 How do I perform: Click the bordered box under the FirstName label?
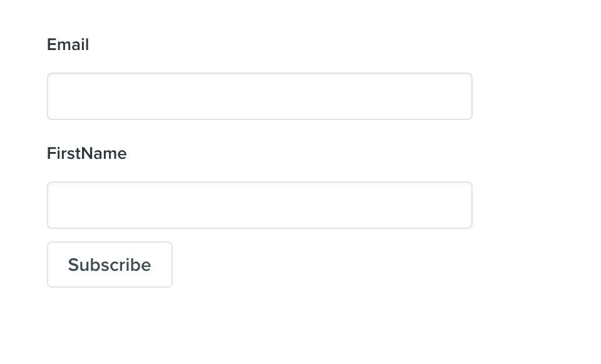(x=260, y=205)
